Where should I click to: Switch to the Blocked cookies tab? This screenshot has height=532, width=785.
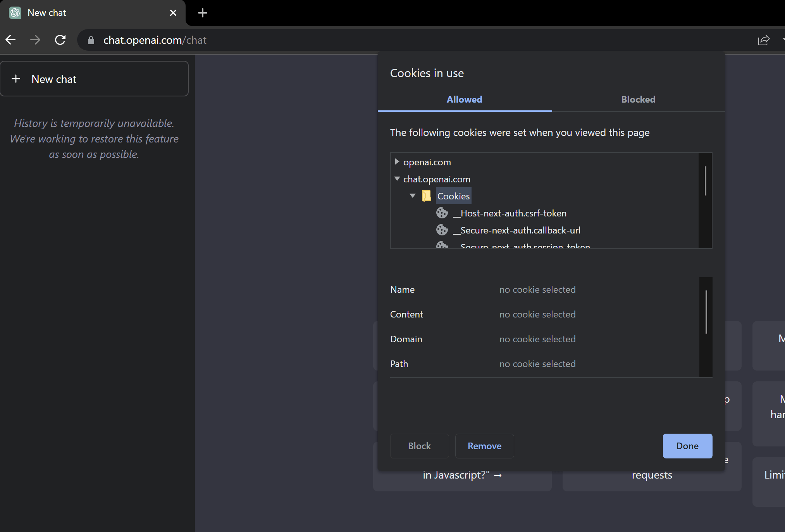(638, 100)
